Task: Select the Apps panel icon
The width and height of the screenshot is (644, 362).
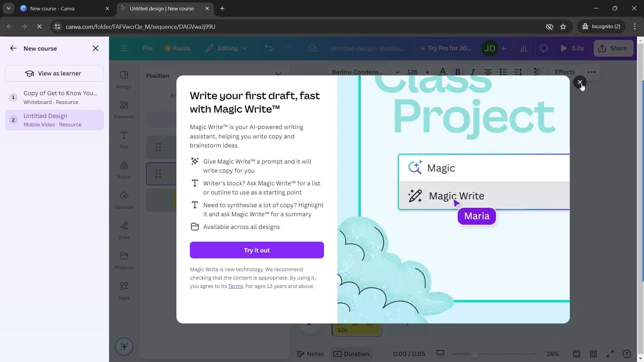Action: coord(124,287)
